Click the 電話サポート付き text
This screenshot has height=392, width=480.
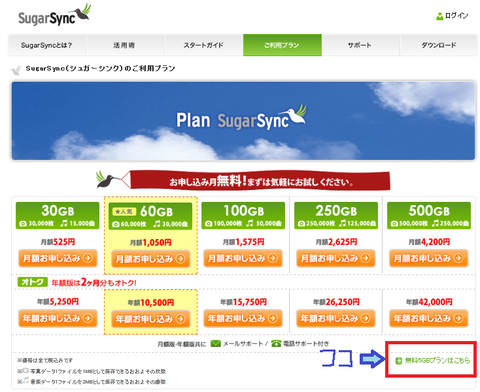coord(306,343)
